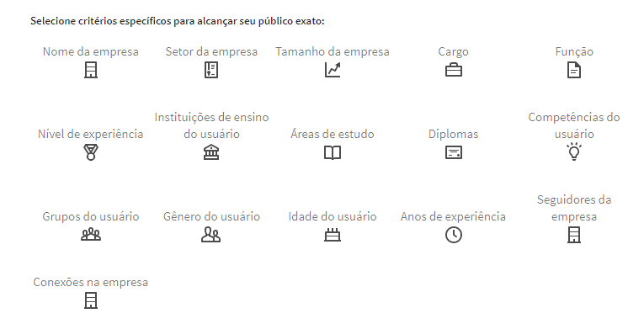Click the Idade do usuário text label
644x324 pixels.
click(333, 216)
